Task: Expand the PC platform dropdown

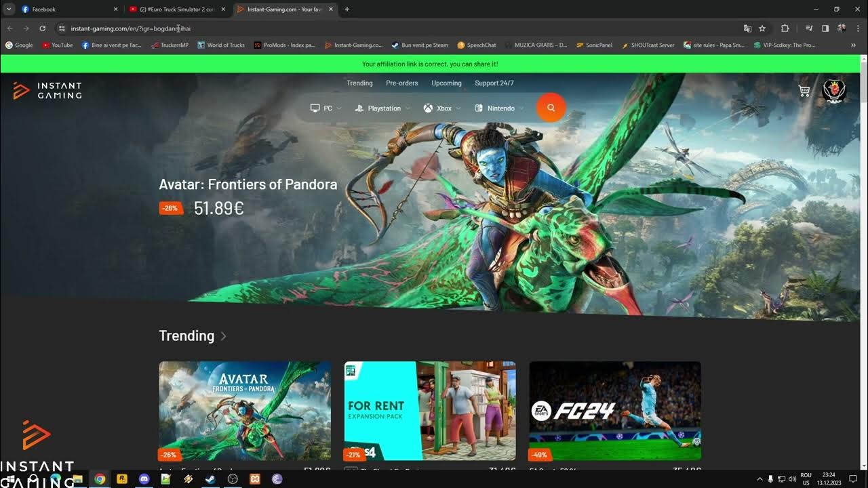Action: (x=326, y=108)
